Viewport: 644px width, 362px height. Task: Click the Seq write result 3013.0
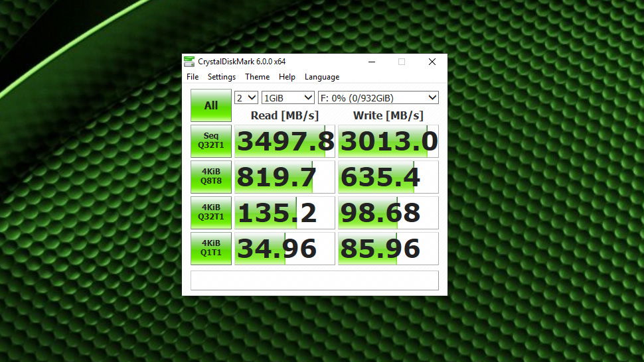(388, 141)
